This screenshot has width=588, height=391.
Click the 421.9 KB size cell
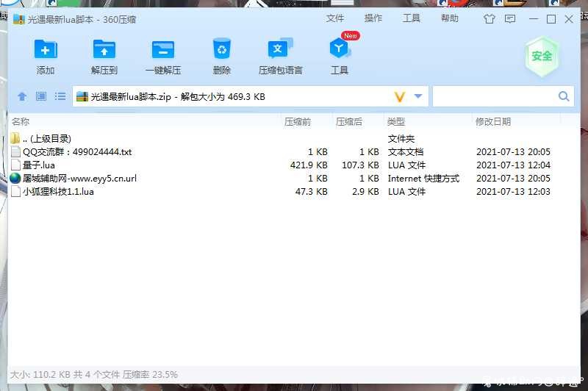pyautogui.click(x=309, y=165)
